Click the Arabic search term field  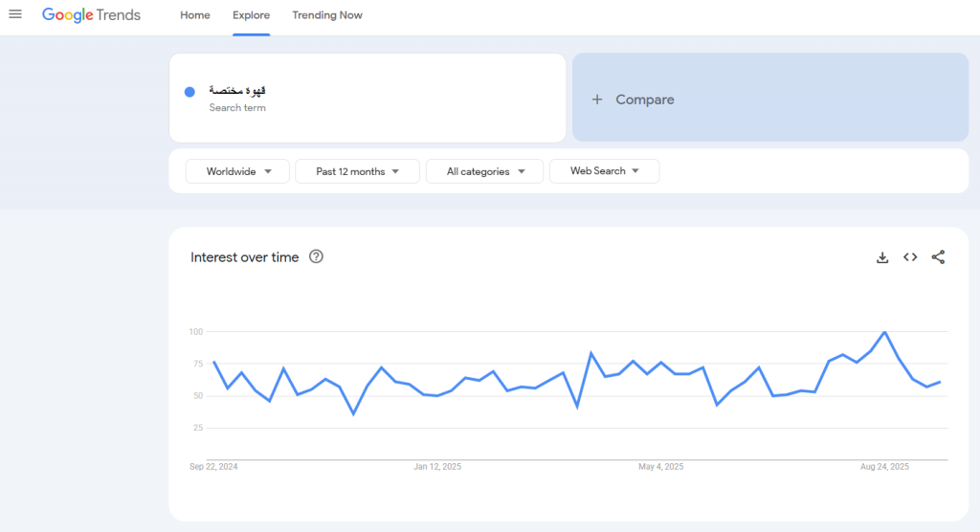coord(237,91)
